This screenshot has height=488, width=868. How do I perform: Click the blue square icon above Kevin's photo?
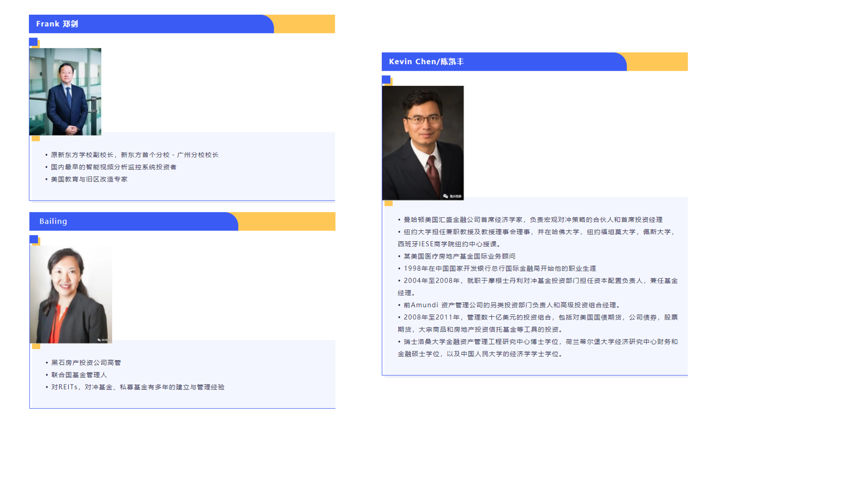pos(386,79)
